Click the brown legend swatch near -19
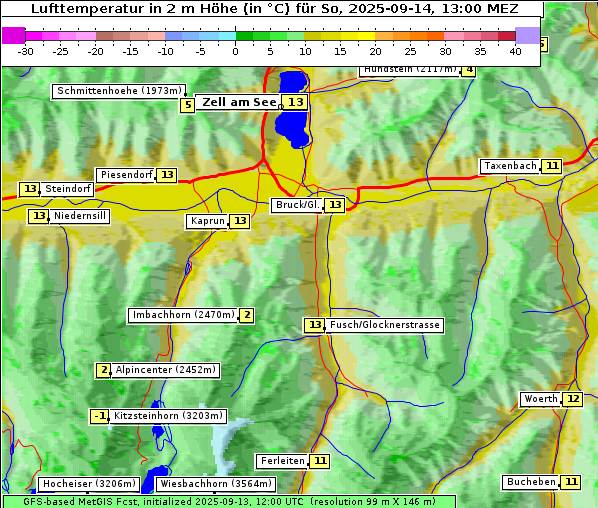The width and height of the screenshot is (598, 508). [104, 36]
